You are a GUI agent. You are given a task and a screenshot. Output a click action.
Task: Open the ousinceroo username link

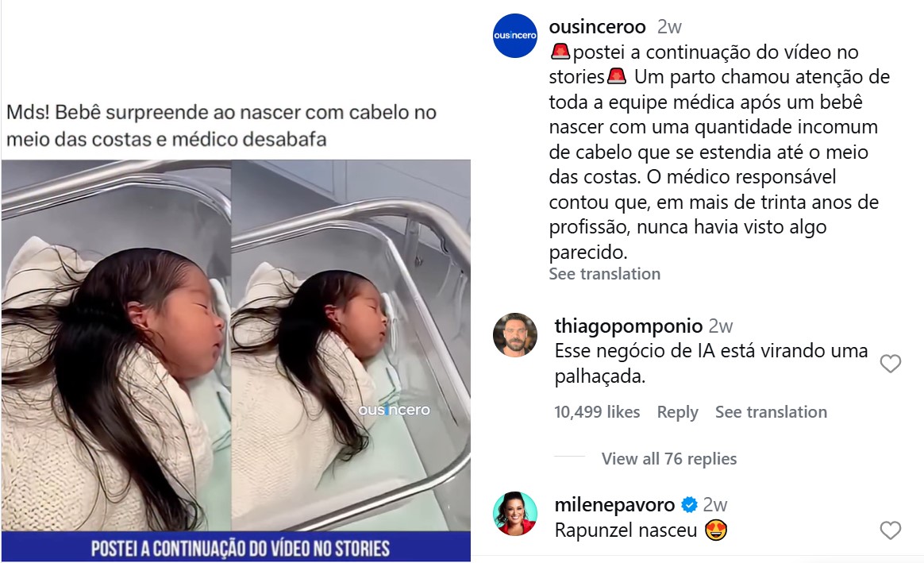(597, 26)
